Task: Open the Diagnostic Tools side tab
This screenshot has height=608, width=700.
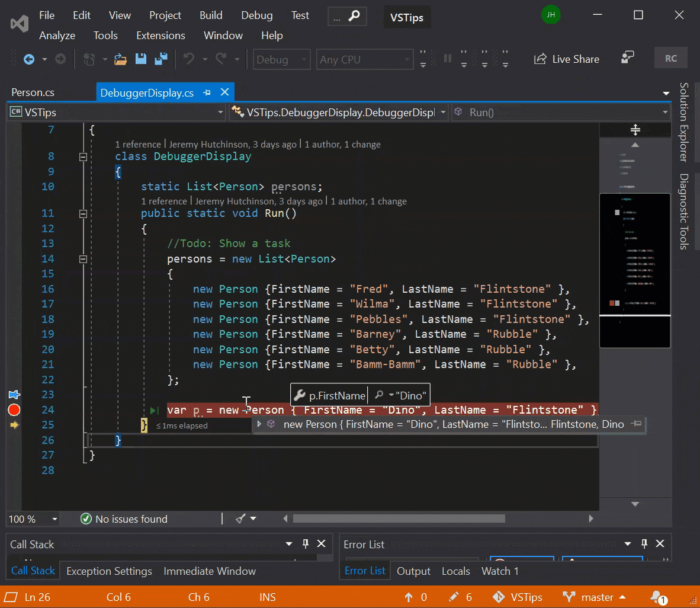Action: point(683,212)
